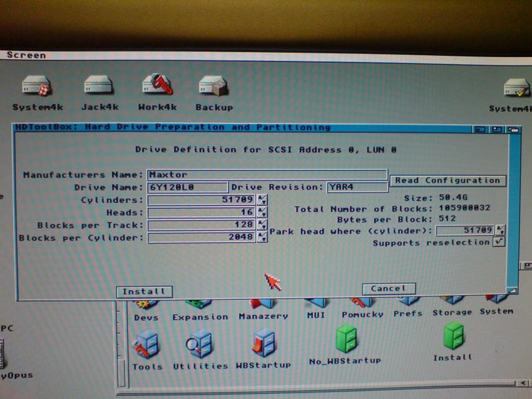Open the Jack4k disk icon

[x=98, y=87]
